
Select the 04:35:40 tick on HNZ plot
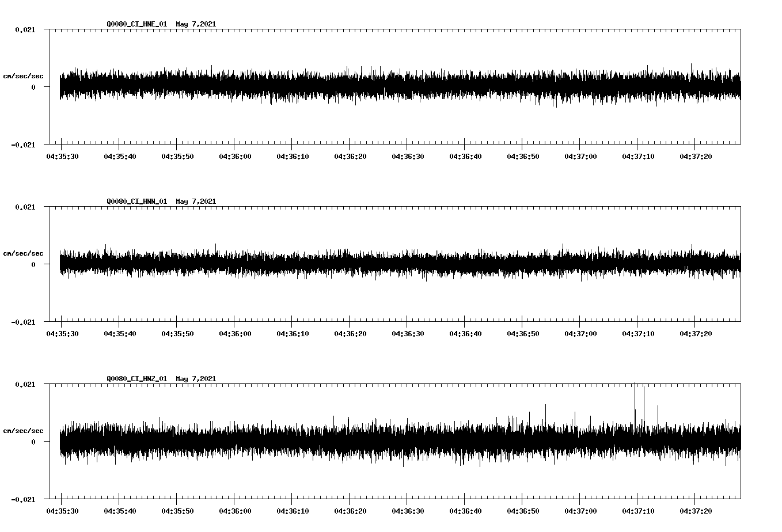[x=119, y=496]
